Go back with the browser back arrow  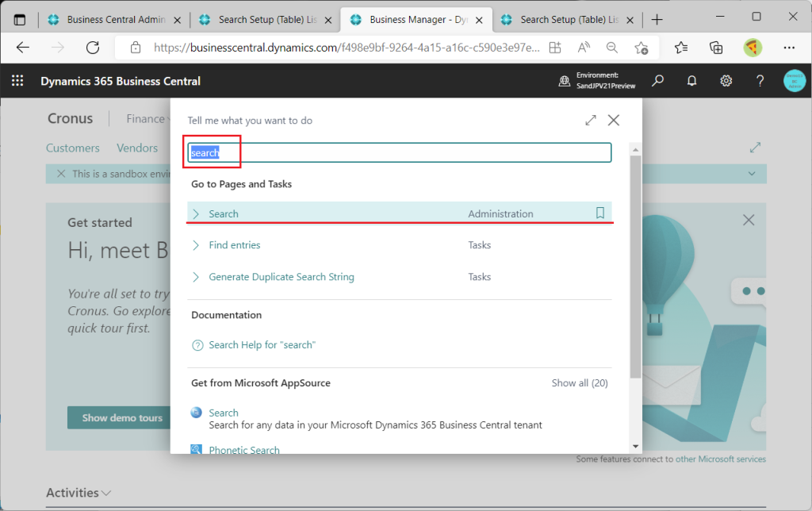click(23, 48)
